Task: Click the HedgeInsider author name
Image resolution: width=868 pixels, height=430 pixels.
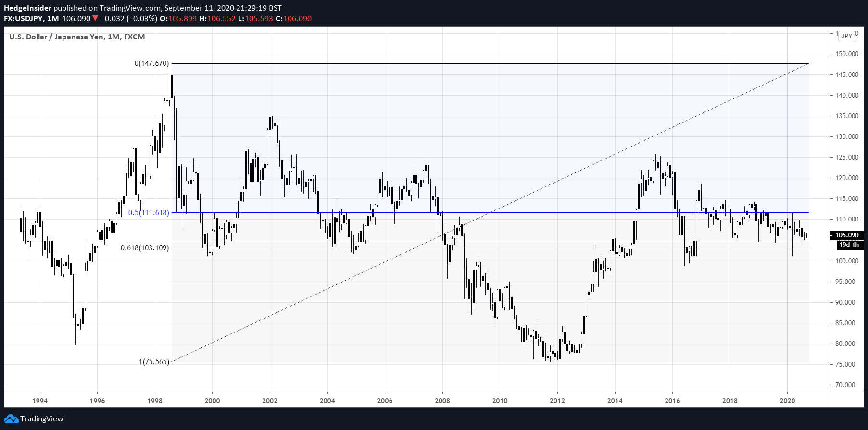Action: coord(27,8)
